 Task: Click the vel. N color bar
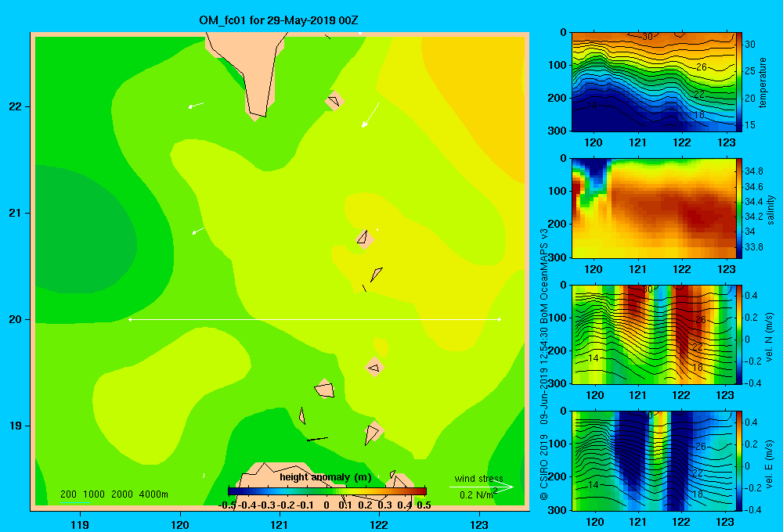[739, 334]
